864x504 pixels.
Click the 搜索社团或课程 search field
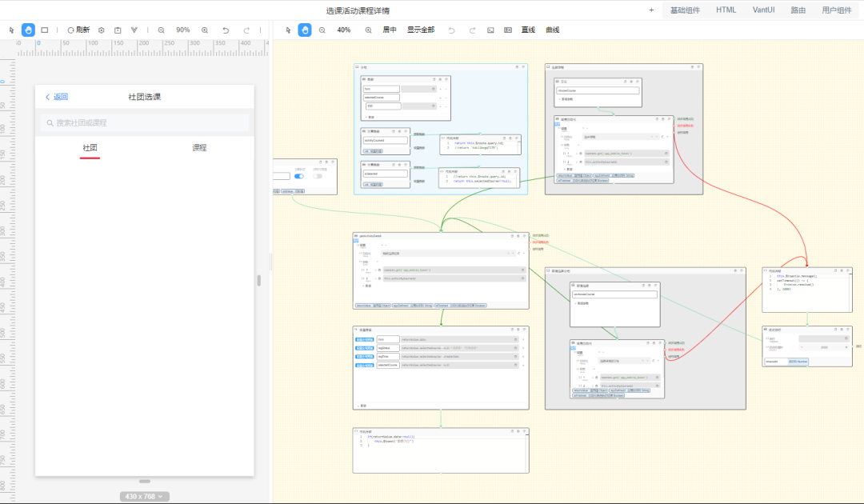click(x=144, y=123)
